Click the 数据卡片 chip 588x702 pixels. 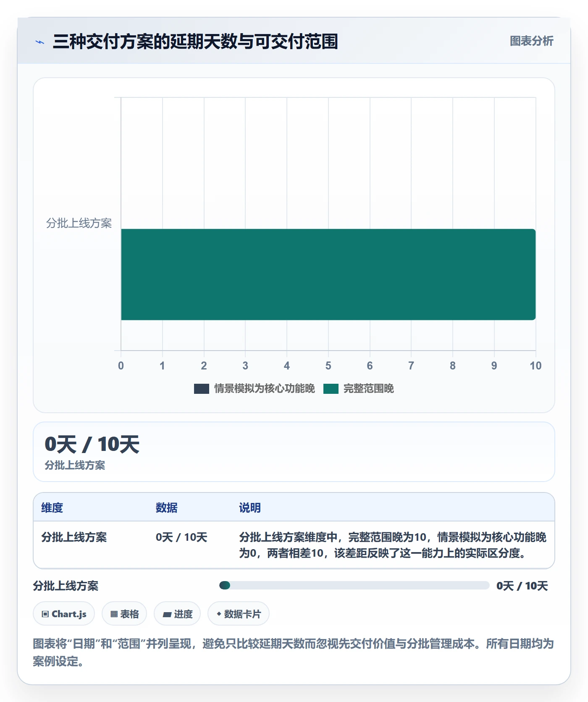[x=239, y=614]
